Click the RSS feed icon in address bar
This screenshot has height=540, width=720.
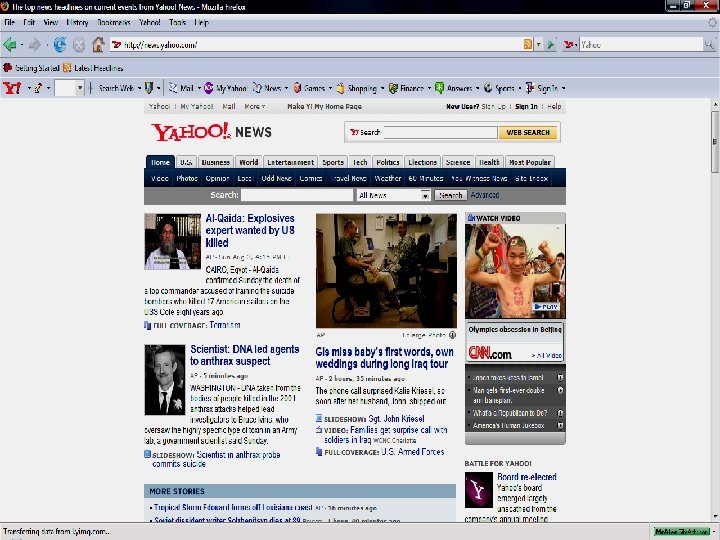pos(528,45)
